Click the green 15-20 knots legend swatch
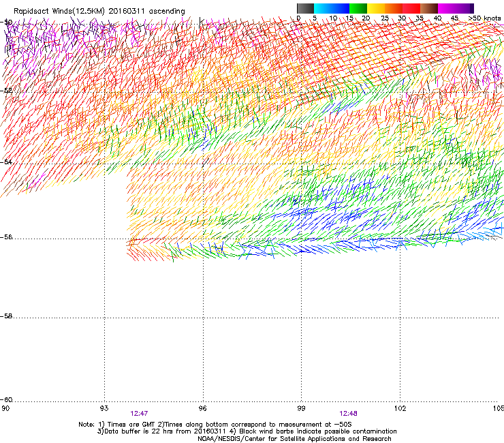This screenshot has width=504, height=443. coord(358,8)
